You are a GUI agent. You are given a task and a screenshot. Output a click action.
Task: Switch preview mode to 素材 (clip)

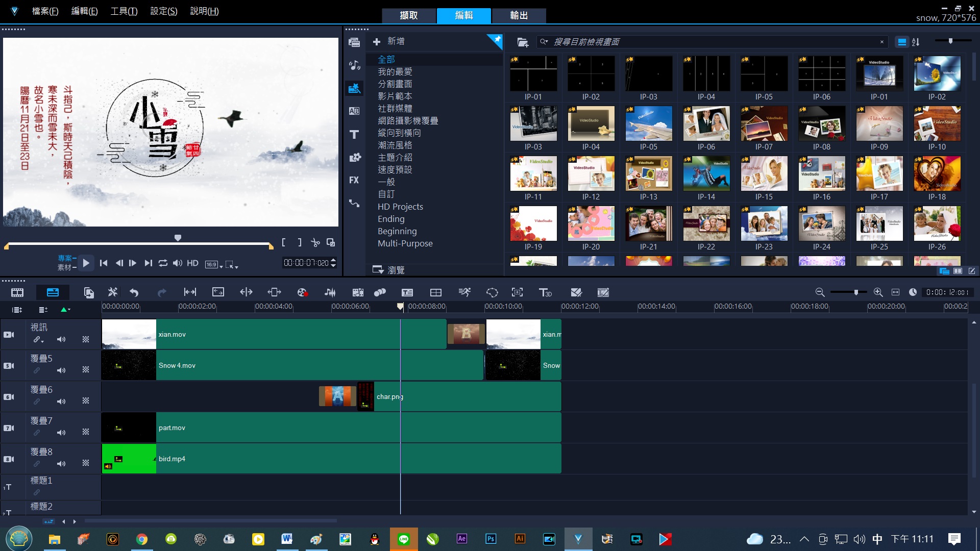pyautogui.click(x=64, y=267)
